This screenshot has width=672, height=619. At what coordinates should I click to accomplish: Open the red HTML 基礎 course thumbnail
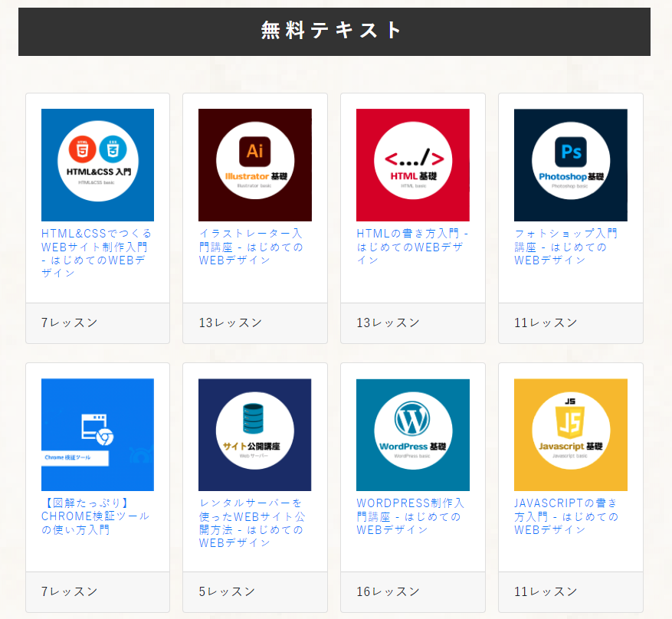pos(413,165)
